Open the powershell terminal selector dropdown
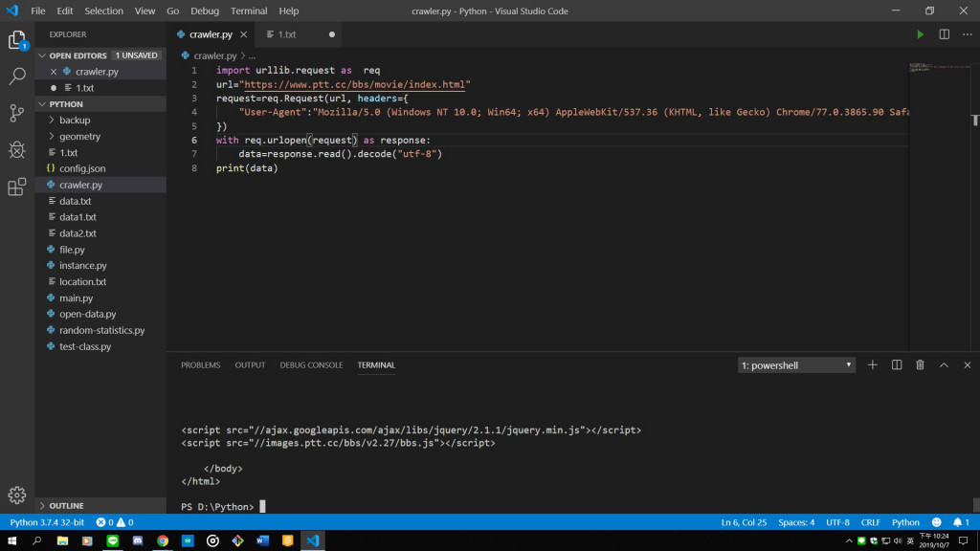The width and height of the screenshot is (980, 551). coord(796,365)
